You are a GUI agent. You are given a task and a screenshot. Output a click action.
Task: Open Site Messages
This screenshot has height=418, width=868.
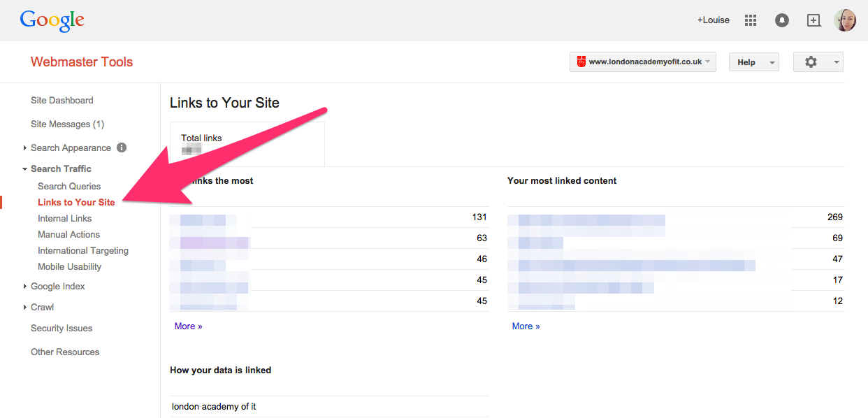coord(67,124)
